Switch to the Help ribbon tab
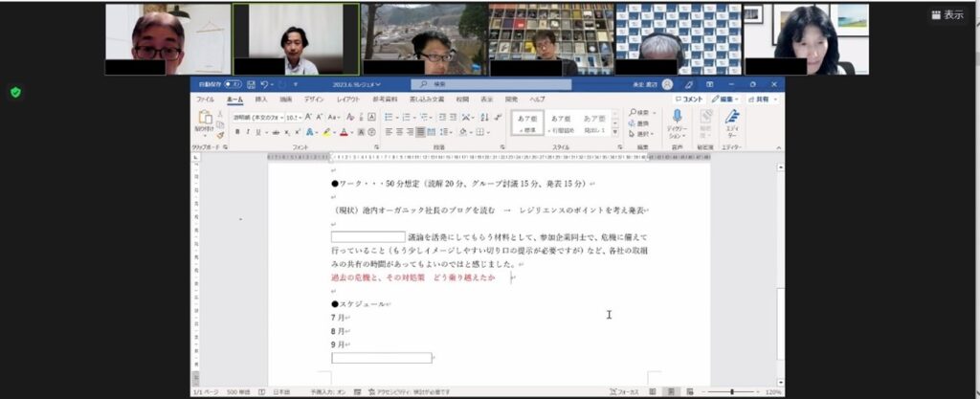Screen dimensions: 980x399 538,100
